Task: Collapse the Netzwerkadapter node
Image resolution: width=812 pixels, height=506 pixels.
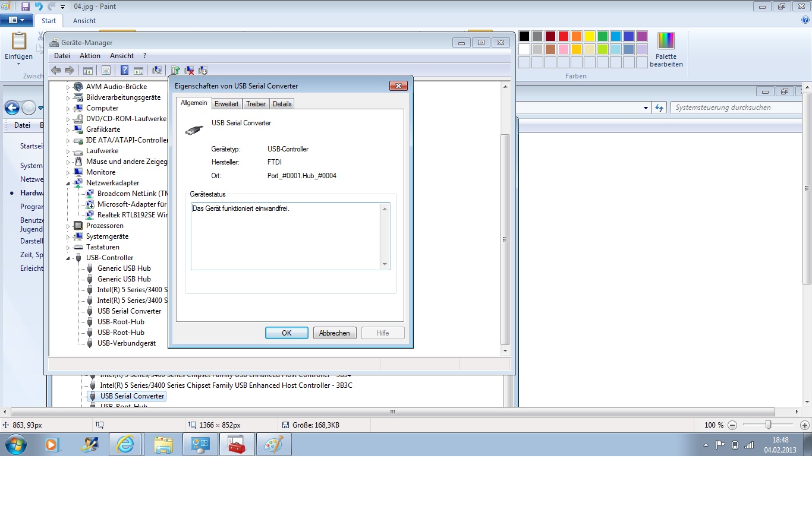Action: (x=68, y=183)
